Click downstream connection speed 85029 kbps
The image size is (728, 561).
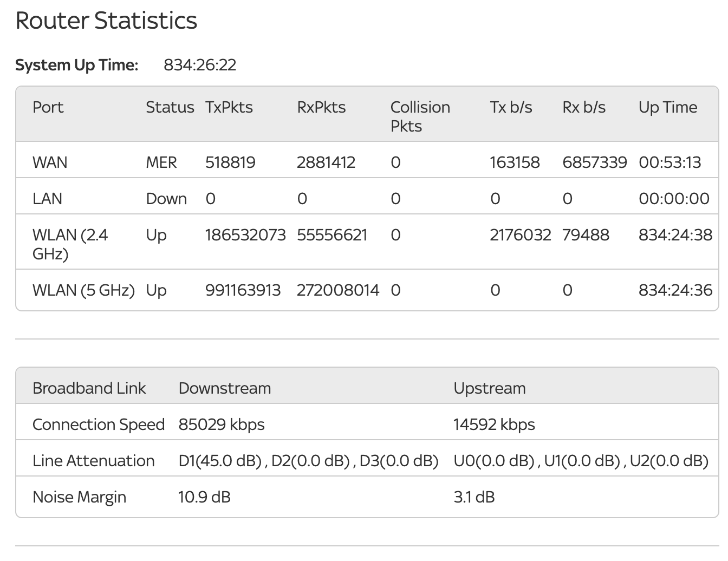[222, 425]
